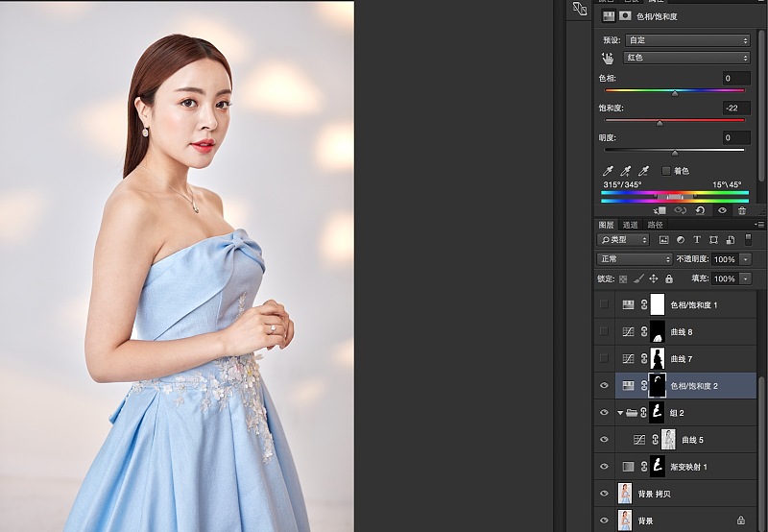The image size is (768, 532).
Task: Switch to the 通道 (Channels) tab
Action: click(x=630, y=225)
